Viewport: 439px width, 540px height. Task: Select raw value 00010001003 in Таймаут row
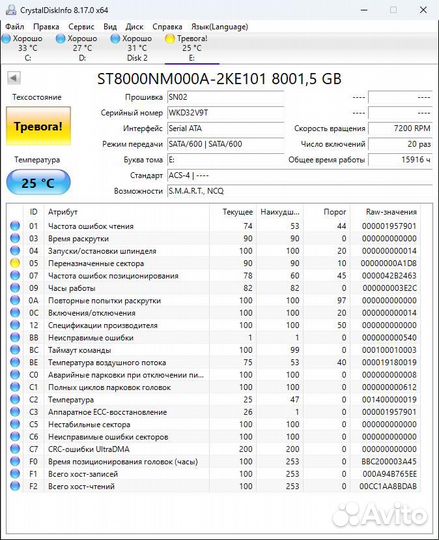(389, 350)
